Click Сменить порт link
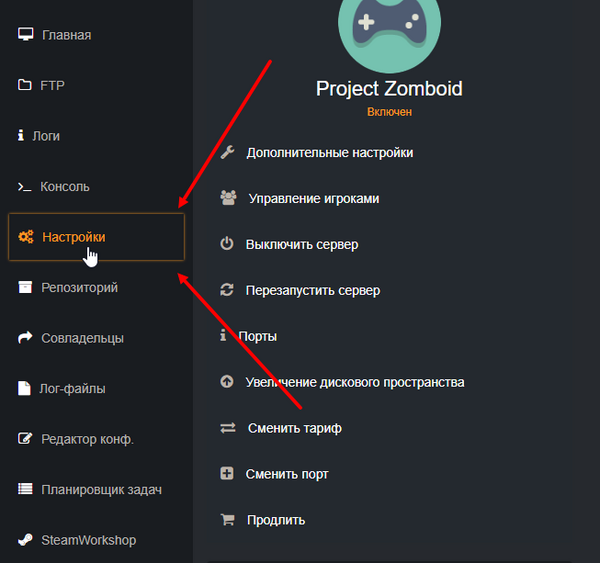600x563 pixels. pyautogui.click(x=287, y=474)
